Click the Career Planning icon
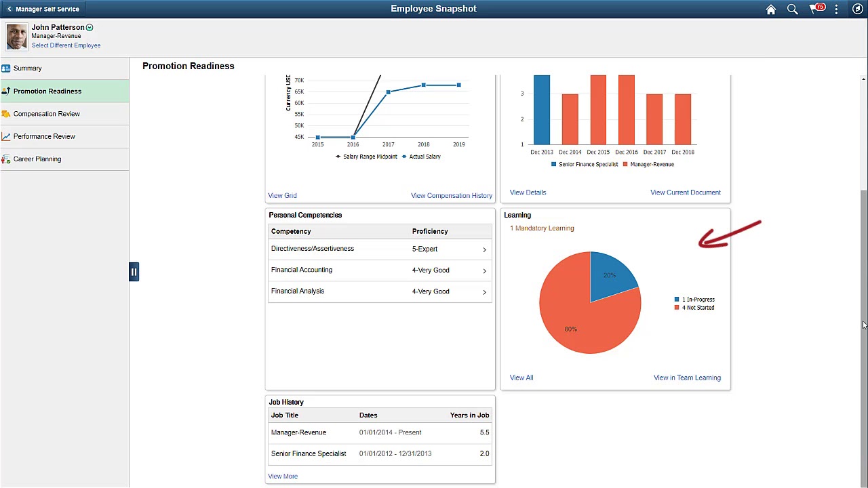This screenshot has height=488, width=868. click(5, 159)
